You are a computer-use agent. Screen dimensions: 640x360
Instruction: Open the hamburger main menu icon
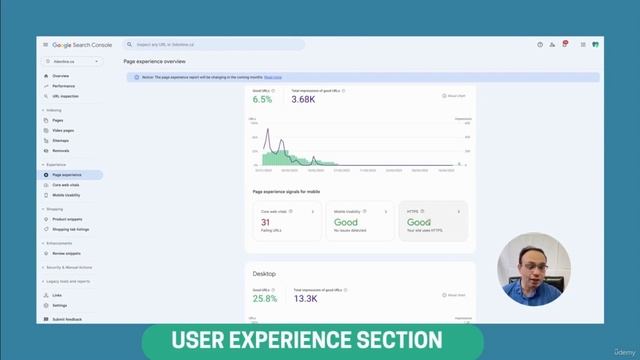point(46,45)
